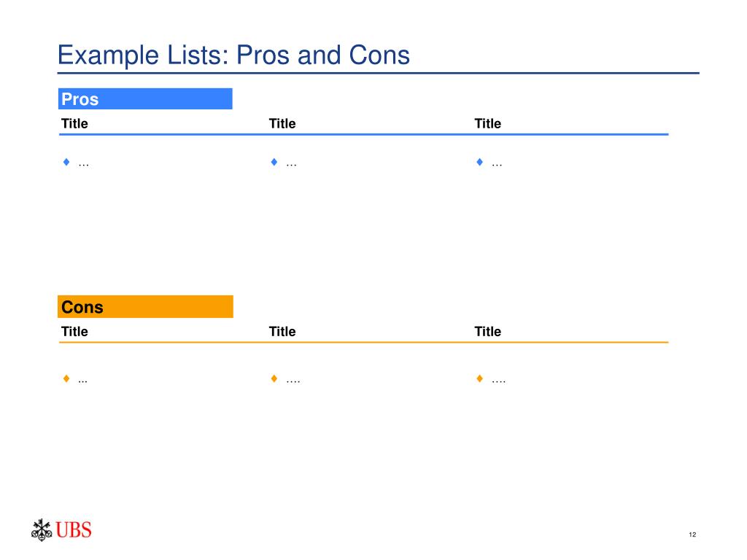Click the red UBS wordmark
The image size is (747, 560).
(74, 530)
